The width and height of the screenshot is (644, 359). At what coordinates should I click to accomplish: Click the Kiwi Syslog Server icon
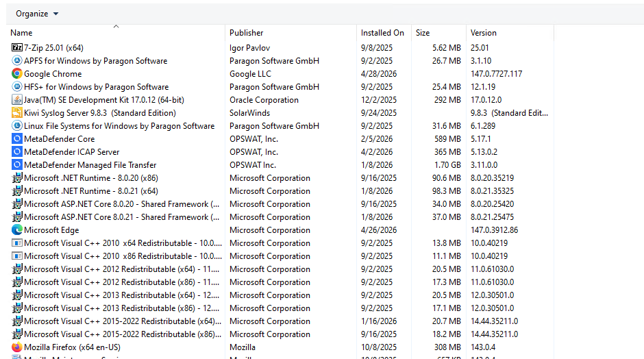click(x=17, y=113)
